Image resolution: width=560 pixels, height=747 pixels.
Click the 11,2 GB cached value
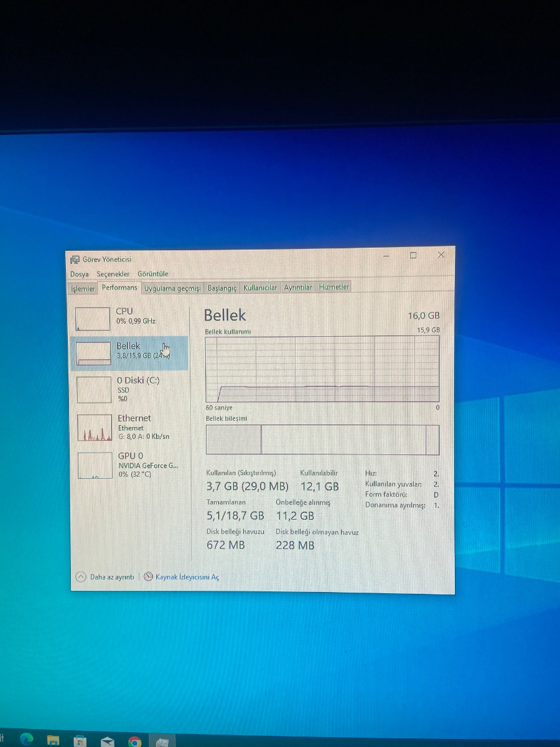tap(295, 515)
